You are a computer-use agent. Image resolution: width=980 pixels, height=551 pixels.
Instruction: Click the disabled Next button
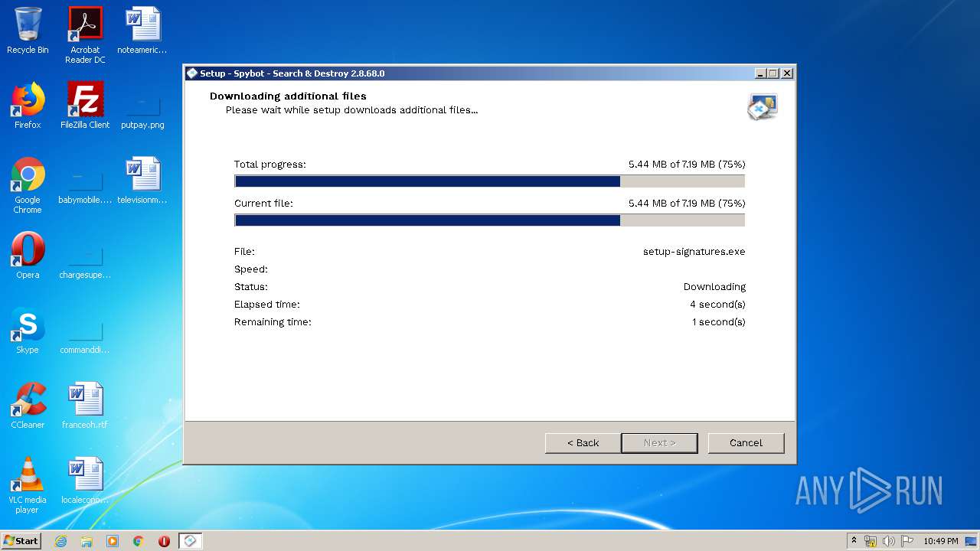659,443
